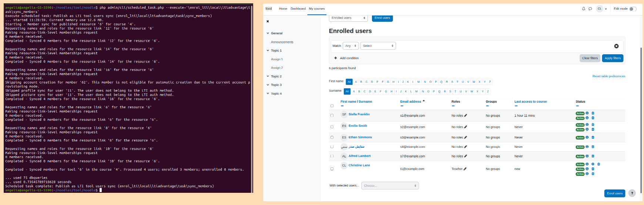Tick the select-all users checkbox
644x205 pixels.
pos(332,106)
